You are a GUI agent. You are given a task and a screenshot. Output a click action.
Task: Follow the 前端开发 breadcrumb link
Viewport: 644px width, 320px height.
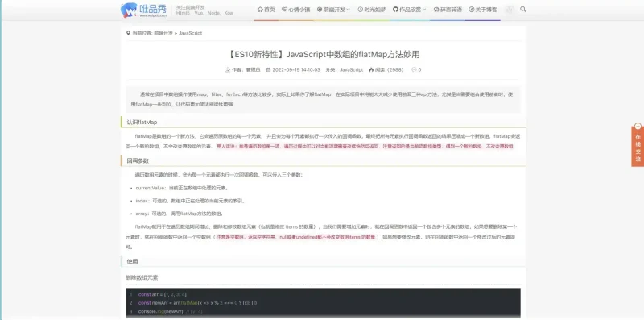pyautogui.click(x=163, y=33)
